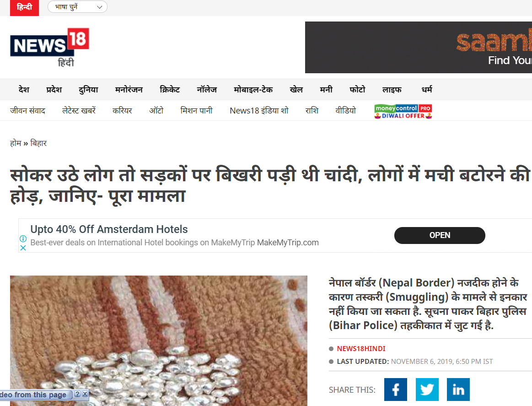The width and height of the screenshot is (532, 406).
Task: Close the MakeMyTrip ad with X icon
Action: tap(23, 248)
